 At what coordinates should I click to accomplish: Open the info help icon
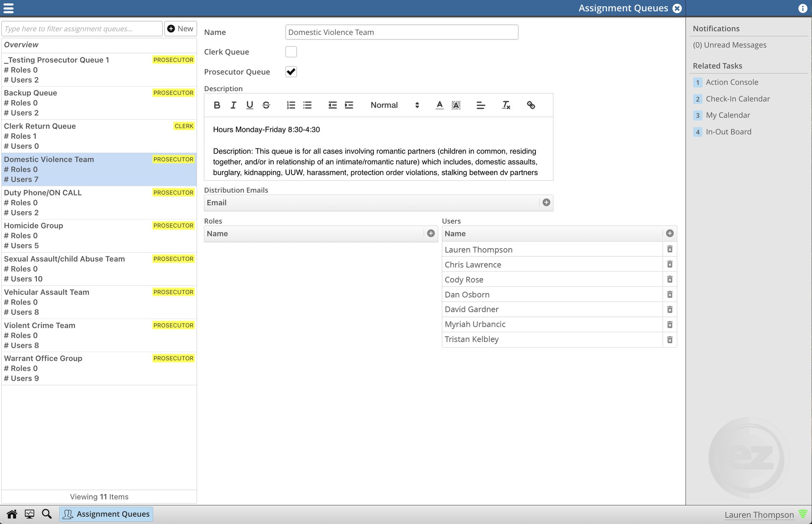pos(802,8)
